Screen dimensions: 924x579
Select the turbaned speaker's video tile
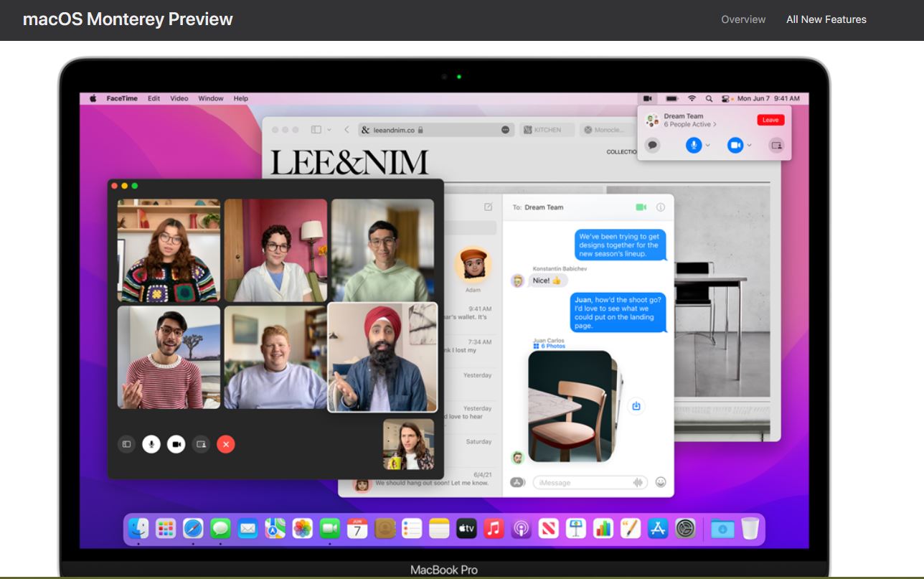pyautogui.click(x=382, y=357)
